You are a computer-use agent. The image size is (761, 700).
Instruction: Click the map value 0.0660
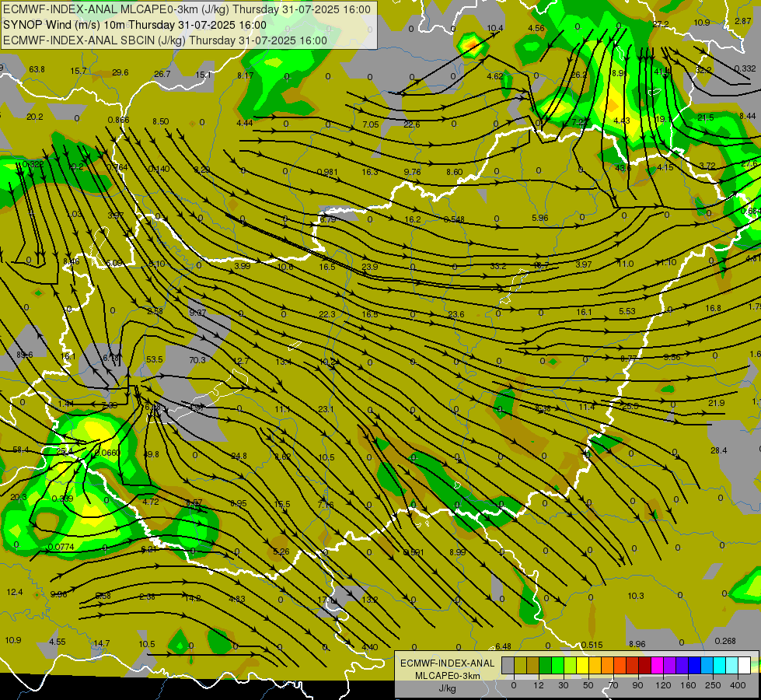click(x=106, y=453)
